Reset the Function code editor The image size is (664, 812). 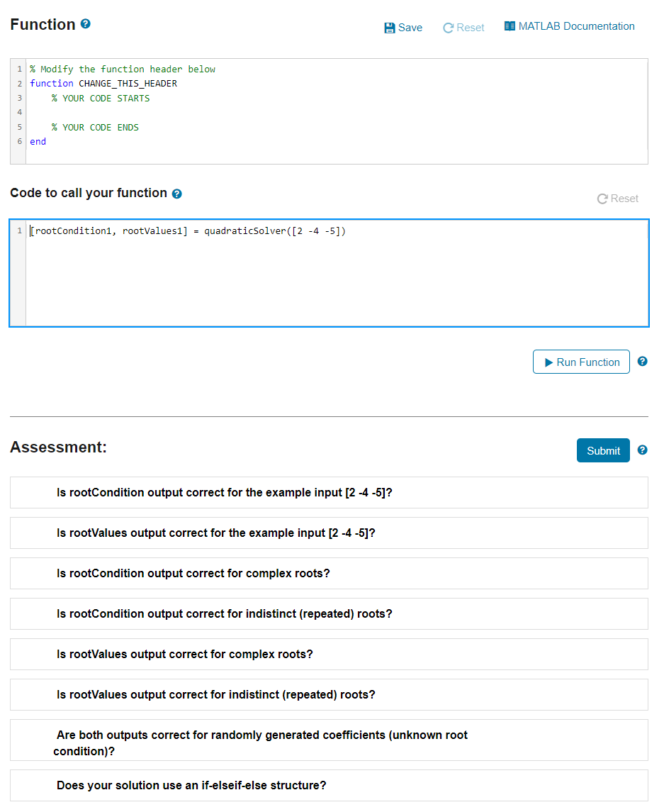click(463, 28)
